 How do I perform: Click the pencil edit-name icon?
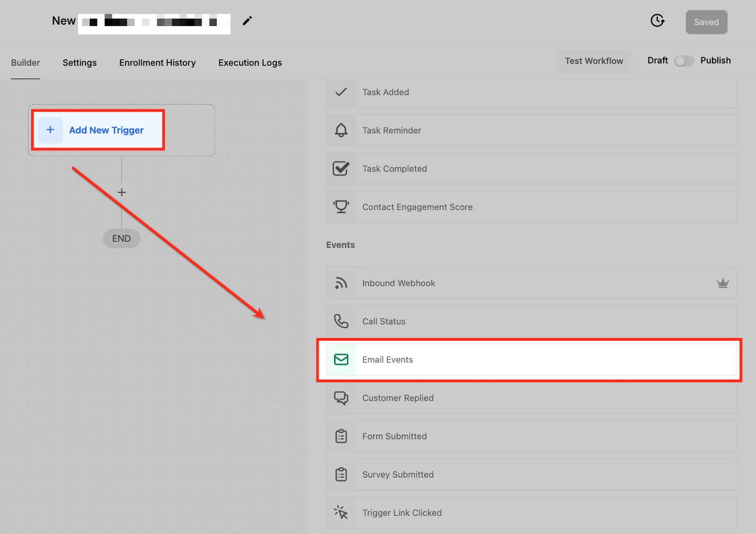point(247,21)
